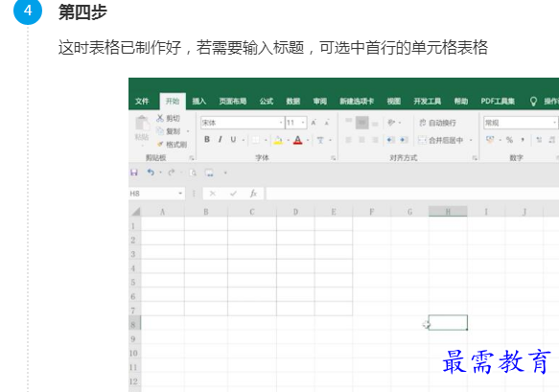Toggle Italic formatting

click(220, 140)
